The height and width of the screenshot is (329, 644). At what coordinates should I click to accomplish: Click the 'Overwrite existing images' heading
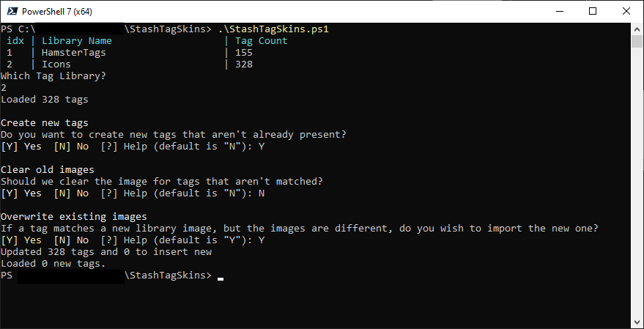(74, 216)
